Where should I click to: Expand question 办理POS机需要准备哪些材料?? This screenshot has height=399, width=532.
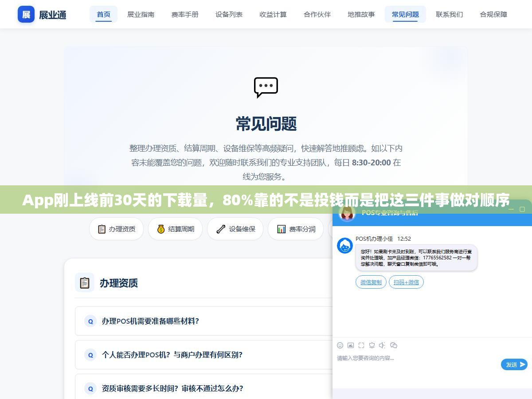tap(204, 321)
